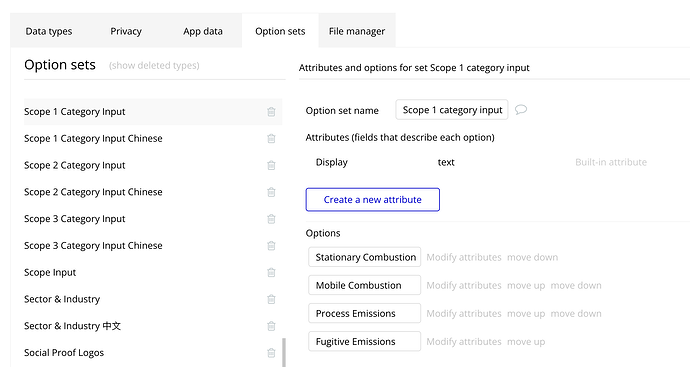Move Mobile Combustion option up
The image size is (690, 367).
(x=526, y=286)
